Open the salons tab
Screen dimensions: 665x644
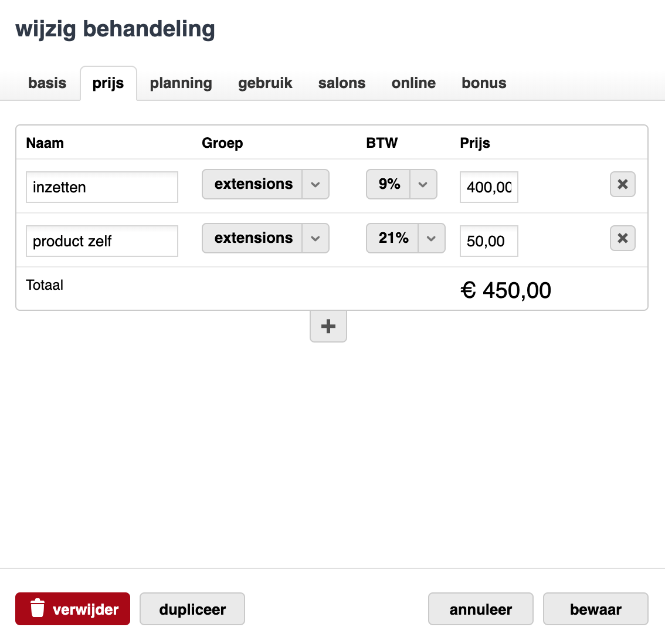(x=342, y=83)
